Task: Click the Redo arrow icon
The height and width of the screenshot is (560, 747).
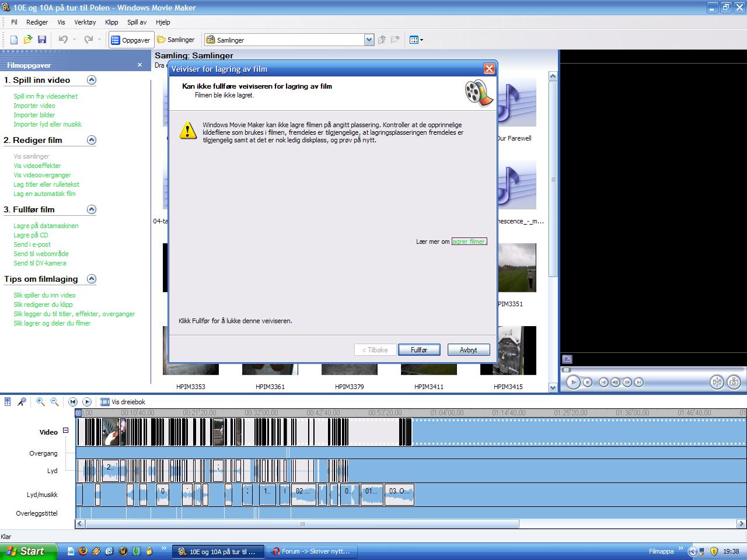Action: 88,40
